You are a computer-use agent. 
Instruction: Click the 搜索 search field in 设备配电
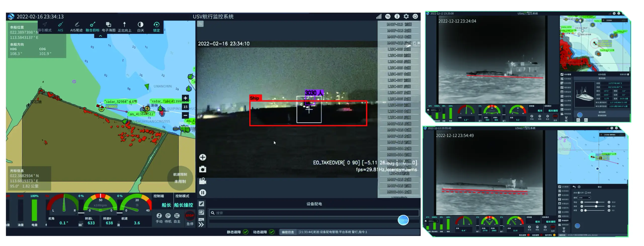[314, 213]
